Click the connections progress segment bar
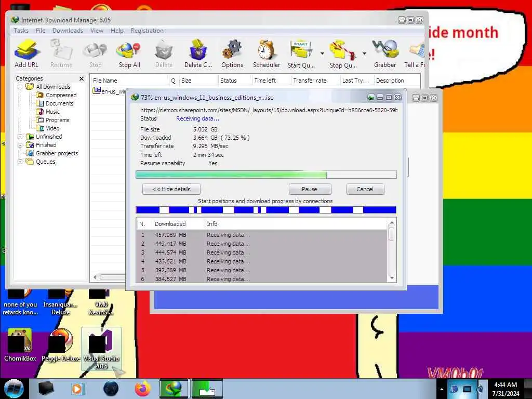 (x=266, y=210)
